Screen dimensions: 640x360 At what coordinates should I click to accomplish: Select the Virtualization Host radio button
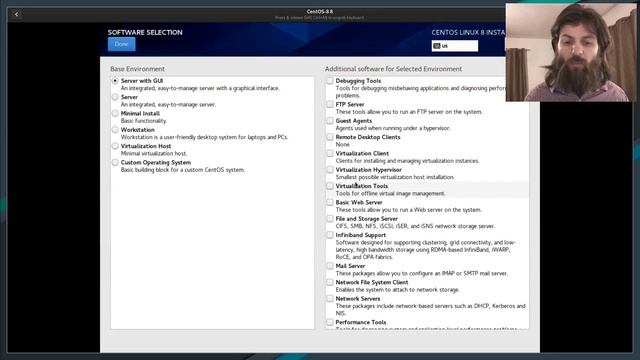[x=115, y=146]
